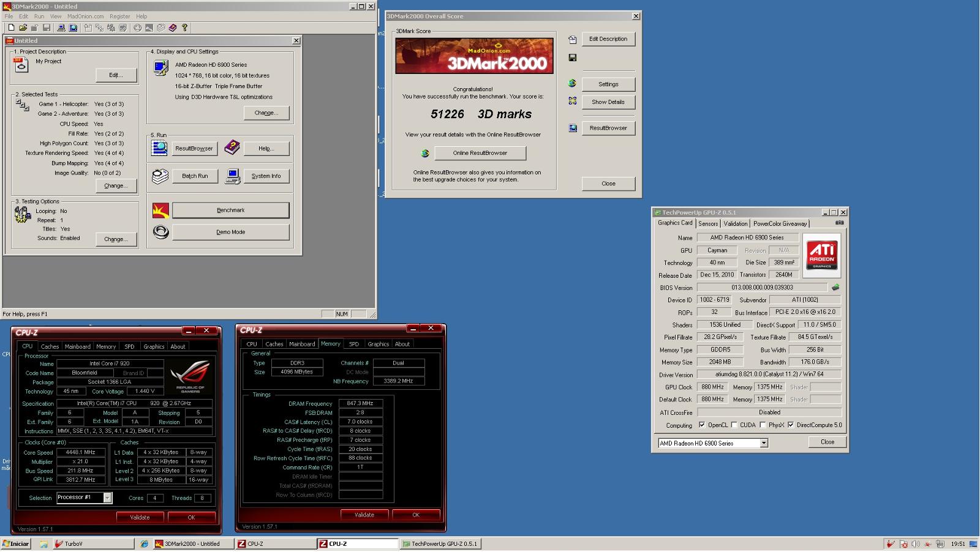
Task: Toggle the PhysX checkbox in GPU-Z
Action: (763, 425)
